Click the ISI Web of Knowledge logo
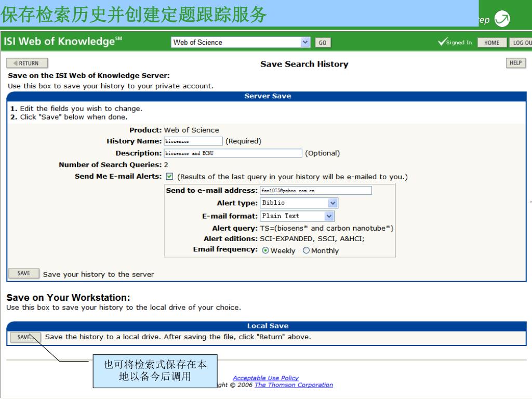This screenshot has width=532, height=399. [x=63, y=42]
